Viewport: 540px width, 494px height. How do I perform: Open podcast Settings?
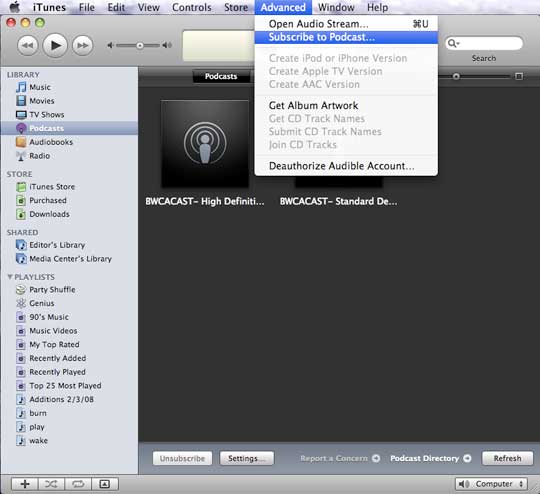pyautogui.click(x=247, y=459)
